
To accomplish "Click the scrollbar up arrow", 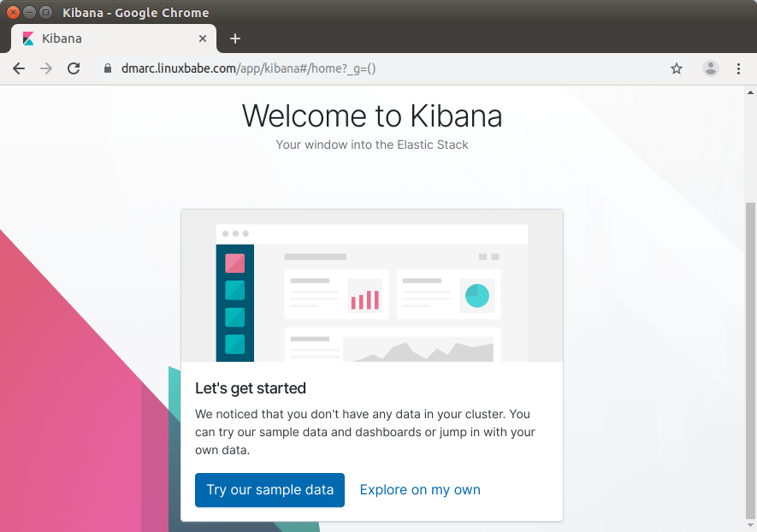I will click(751, 92).
